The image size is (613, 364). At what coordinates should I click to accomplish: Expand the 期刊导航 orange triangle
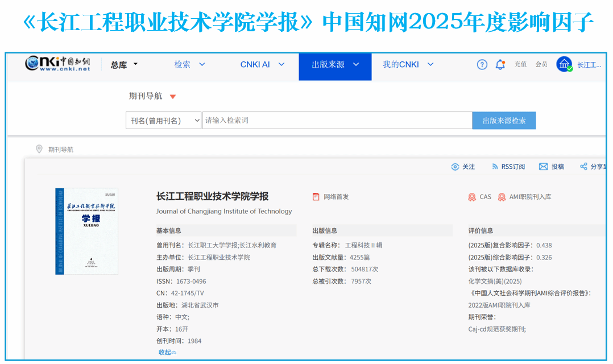(173, 97)
